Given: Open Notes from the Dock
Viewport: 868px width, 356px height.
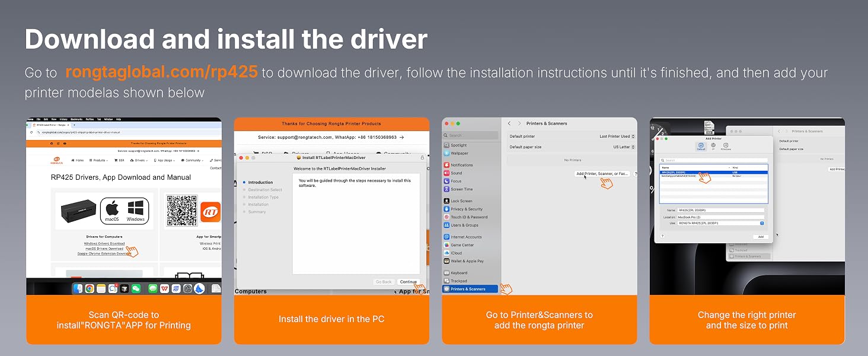Looking at the screenshot, I should pyautogui.click(x=101, y=288).
